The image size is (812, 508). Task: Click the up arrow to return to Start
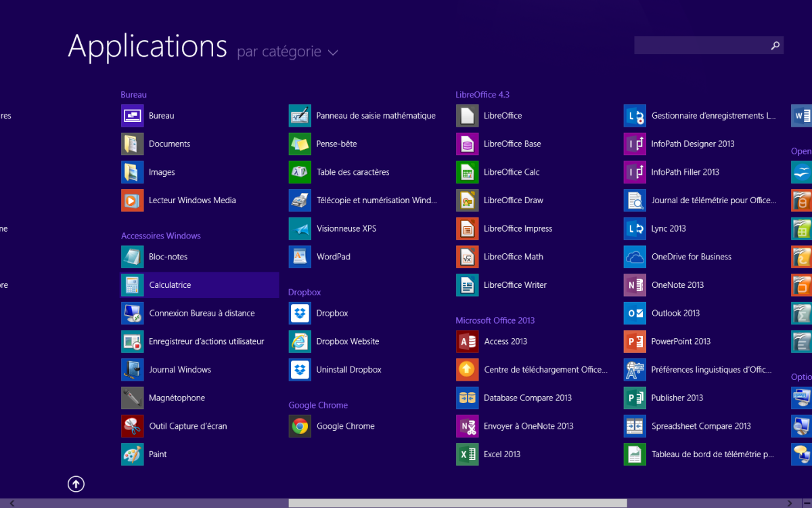tap(76, 484)
